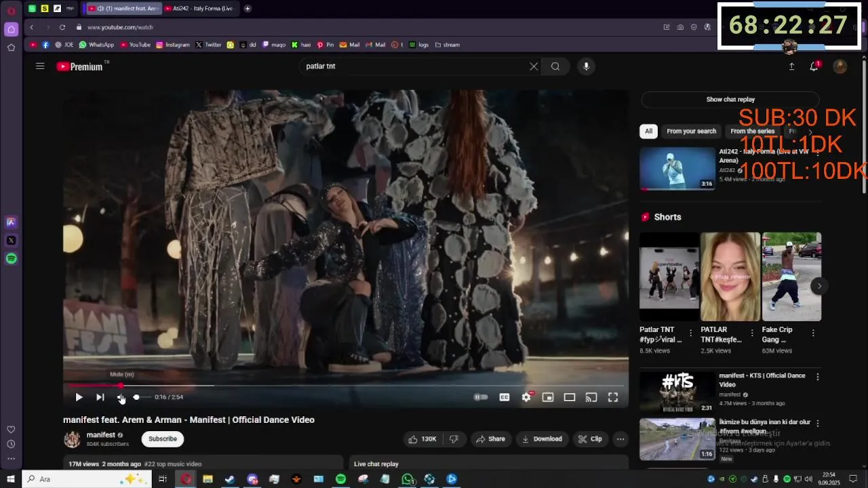Go back in browser history
Screen dimensions: 868x488
point(31,27)
